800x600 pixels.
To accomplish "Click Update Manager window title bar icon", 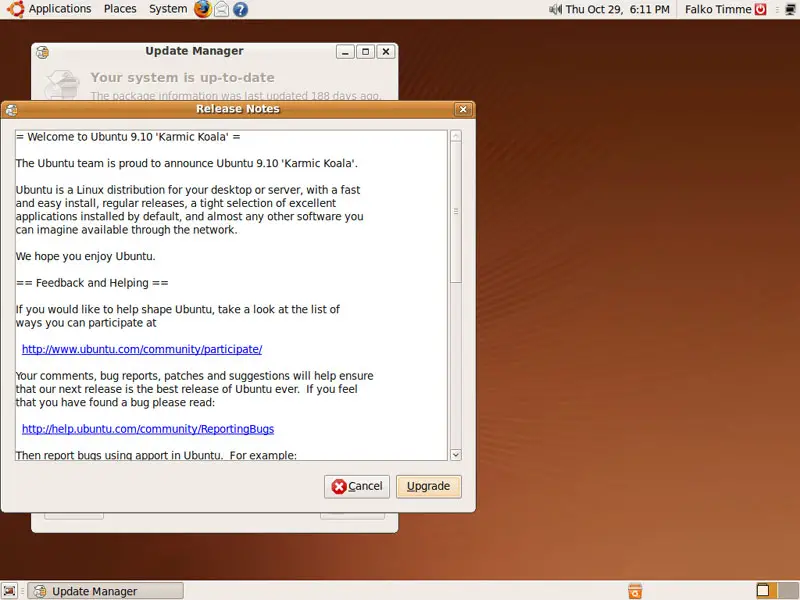I will [42, 52].
